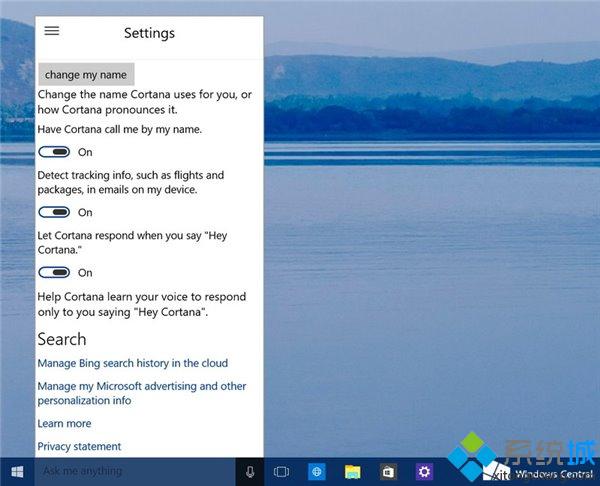Viewport: 600px width, 486px height.
Task: Click 'Help Cortana learn your voice' text
Action: coord(142,304)
